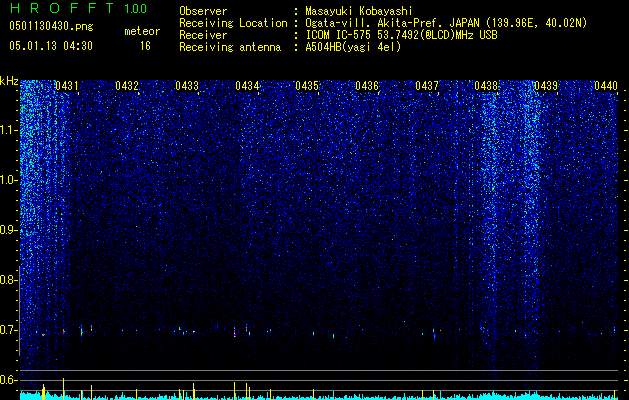629x400 pixels.
Task: Click the 'Receiving antenna' field label
Action: pos(230,47)
